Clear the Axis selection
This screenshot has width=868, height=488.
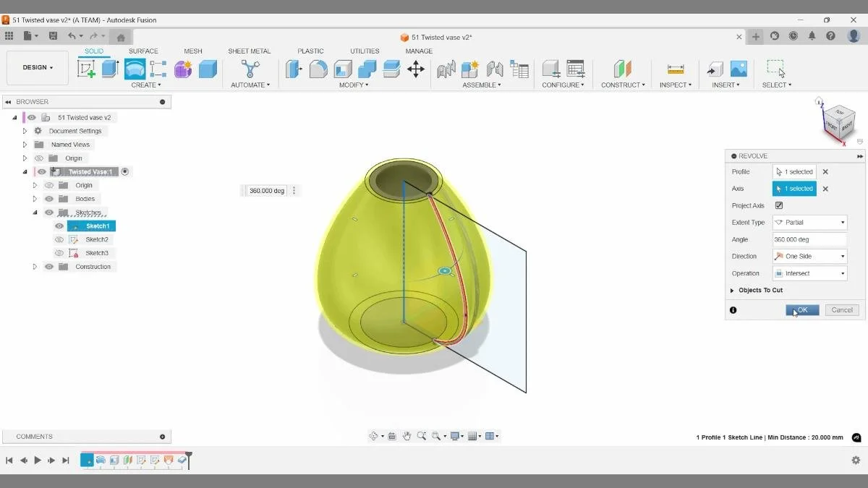click(825, 189)
